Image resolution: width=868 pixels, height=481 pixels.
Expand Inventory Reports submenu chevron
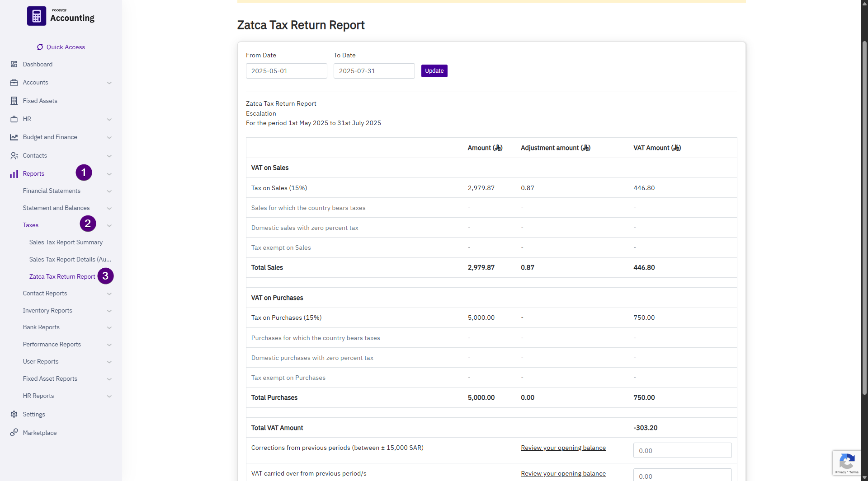(x=109, y=311)
